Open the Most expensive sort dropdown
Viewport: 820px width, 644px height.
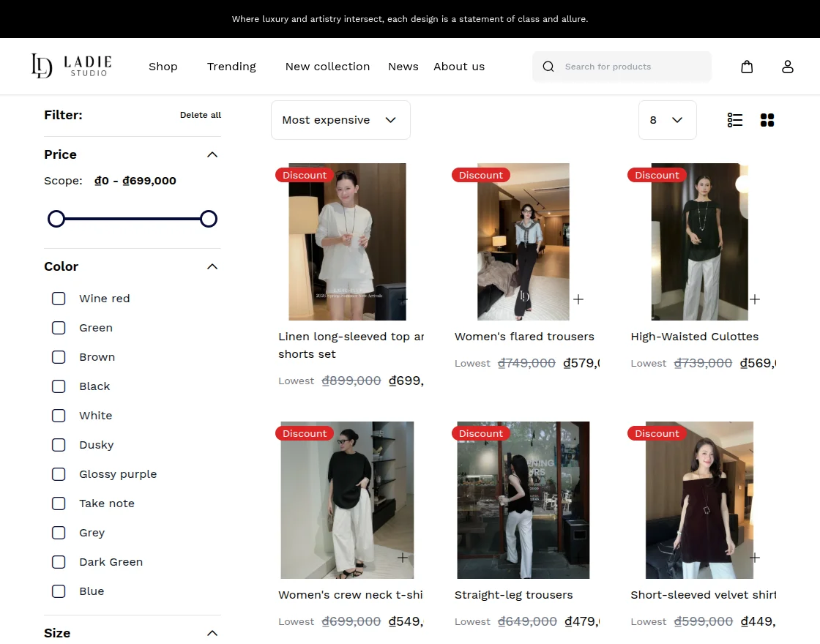pyautogui.click(x=340, y=119)
